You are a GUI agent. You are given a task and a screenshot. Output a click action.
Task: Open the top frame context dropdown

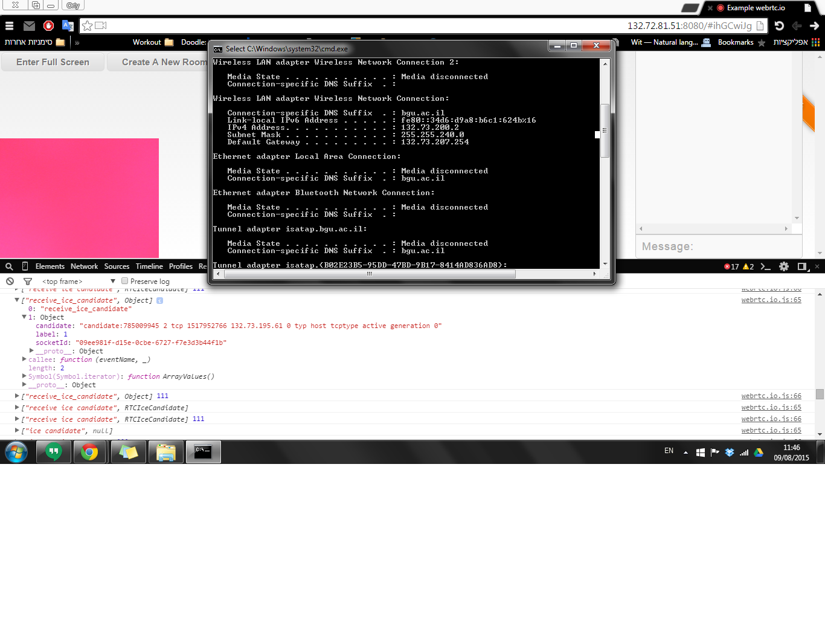(x=79, y=282)
